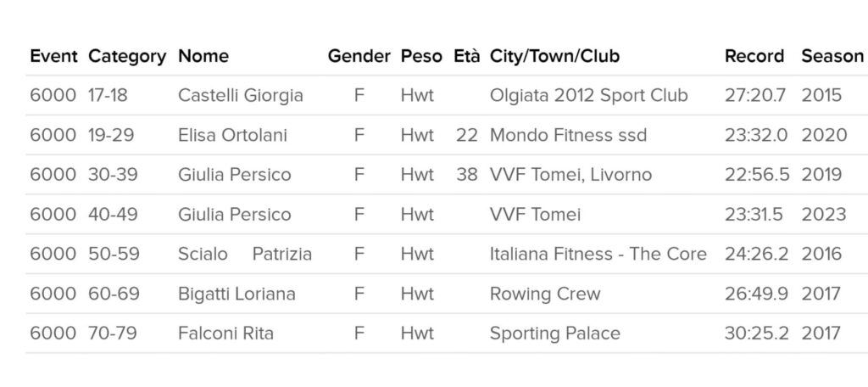Click the City/Town/Club column header

point(554,57)
